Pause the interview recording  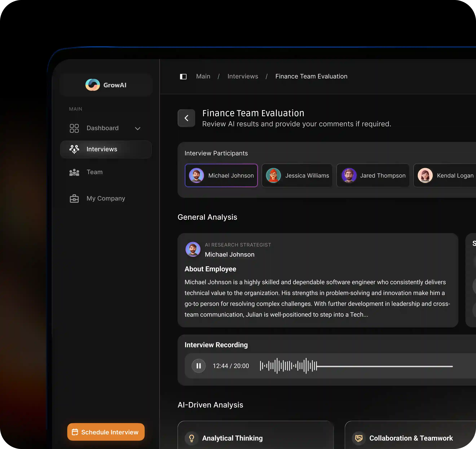point(199,366)
